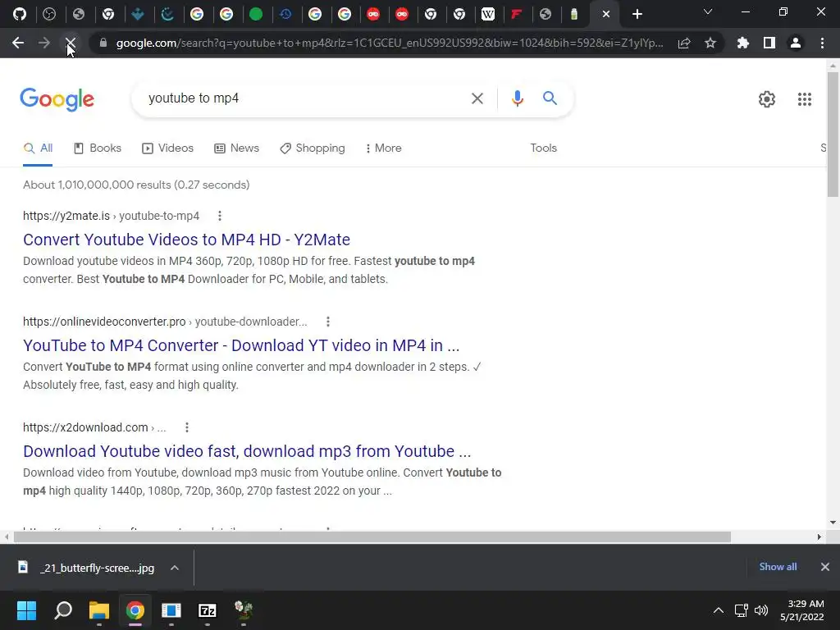Open a new tab with plus button
The image size is (840, 630).
[x=637, y=14]
